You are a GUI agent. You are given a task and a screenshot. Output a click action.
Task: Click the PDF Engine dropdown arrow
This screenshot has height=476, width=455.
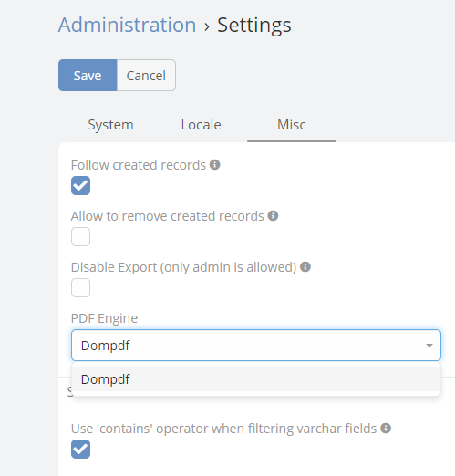pos(429,346)
